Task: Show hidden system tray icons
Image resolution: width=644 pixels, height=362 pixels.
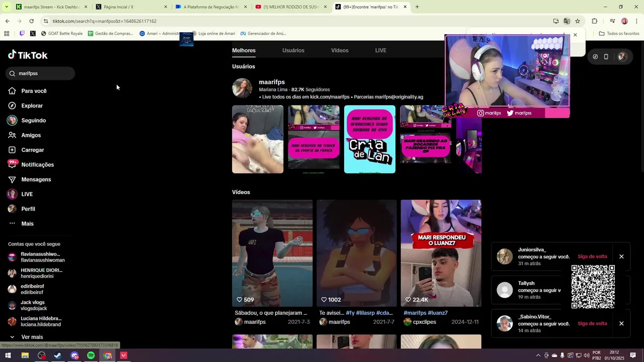Action: tap(538, 355)
